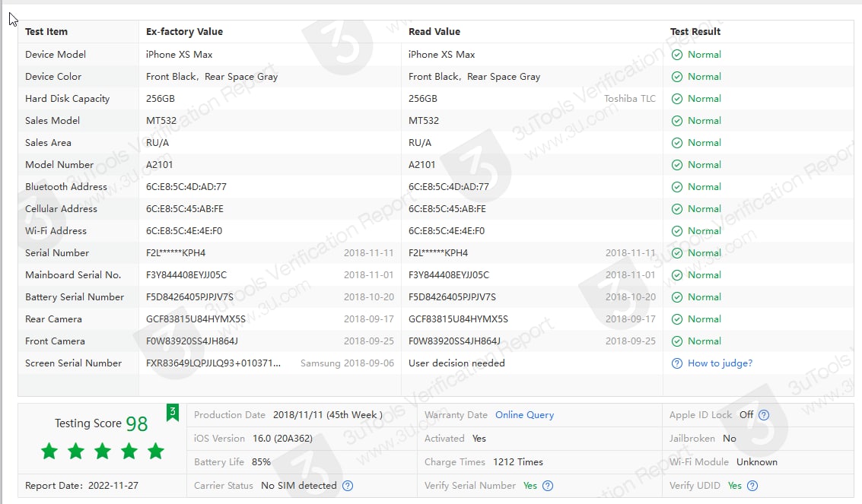Select the Toshiba TLC label
This screenshot has height=504, width=862.
pyautogui.click(x=630, y=99)
